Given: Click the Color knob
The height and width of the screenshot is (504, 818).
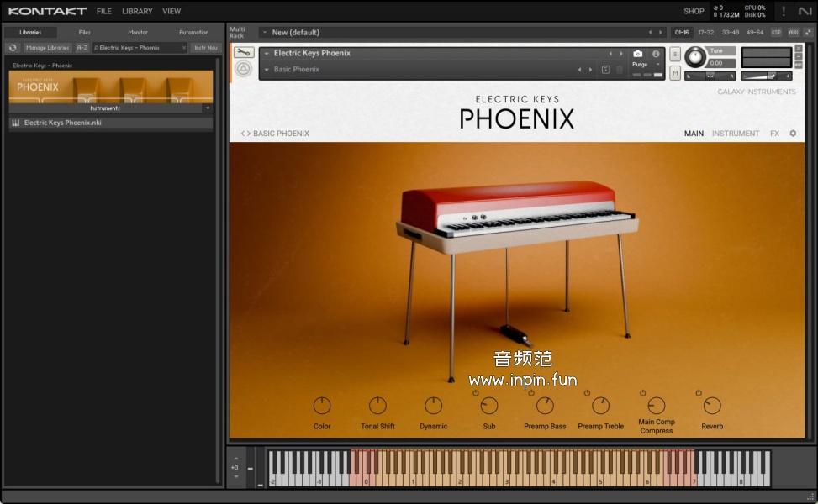Looking at the screenshot, I should 322,406.
